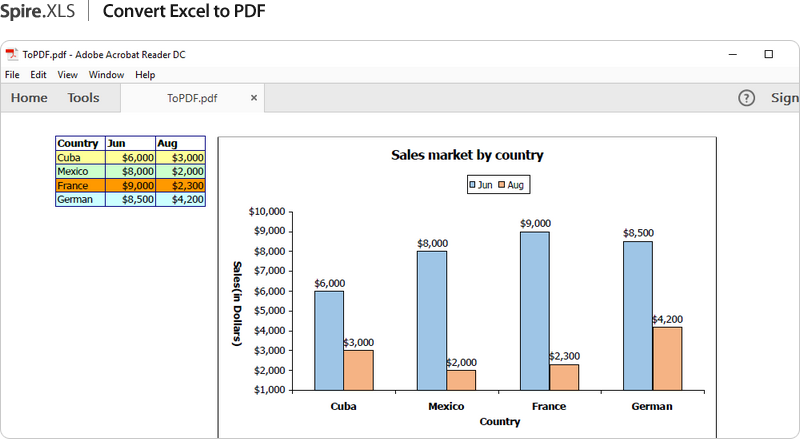This screenshot has height=440, width=800.
Task: Open the Edit menu
Action: pos(38,75)
